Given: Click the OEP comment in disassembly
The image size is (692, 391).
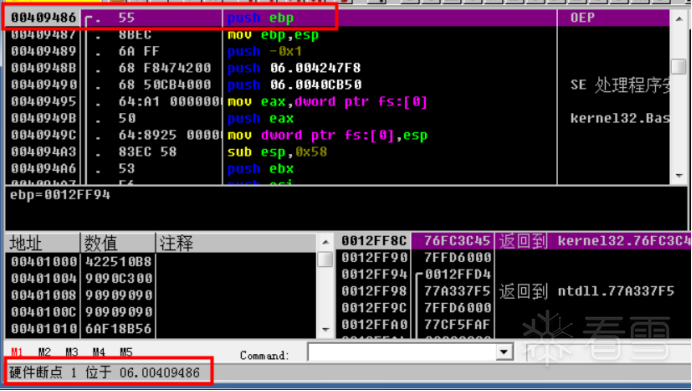Looking at the screenshot, I should click(x=582, y=18).
